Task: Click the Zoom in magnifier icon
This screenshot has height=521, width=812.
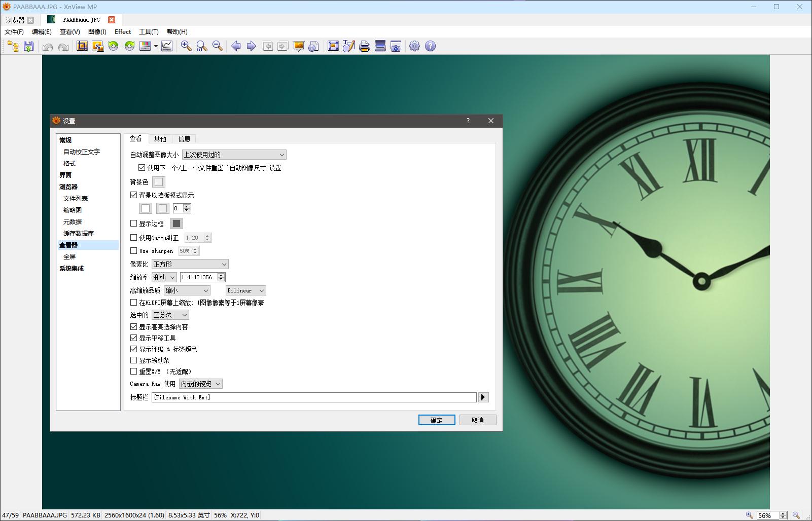Action: pyautogui.click(x=186, y=46)
